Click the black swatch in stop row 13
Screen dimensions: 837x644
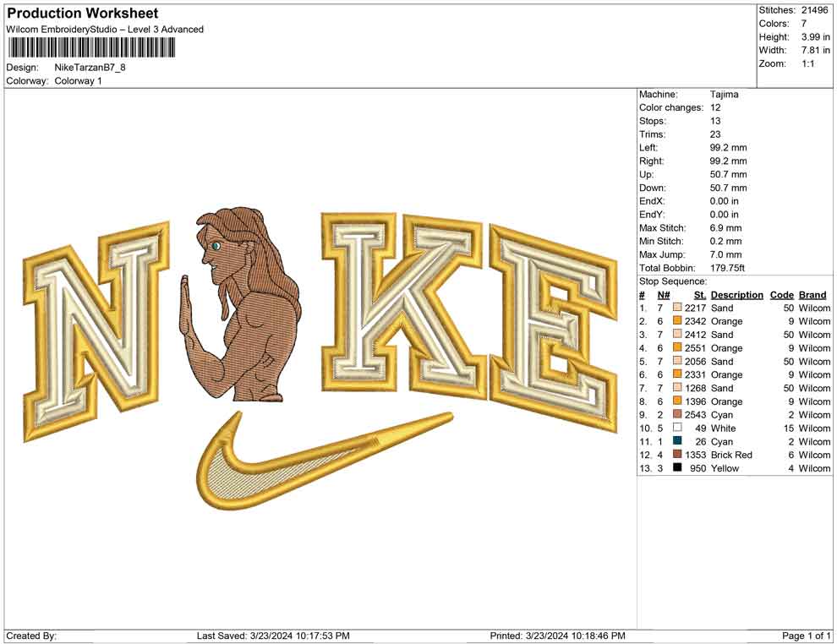coord(677,467)
